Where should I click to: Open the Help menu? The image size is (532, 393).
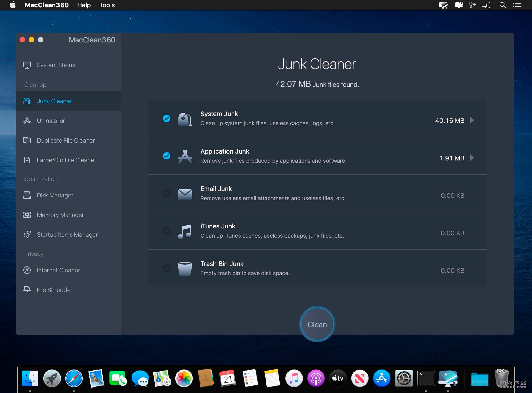pyautogui.click(x=84, y=5)
